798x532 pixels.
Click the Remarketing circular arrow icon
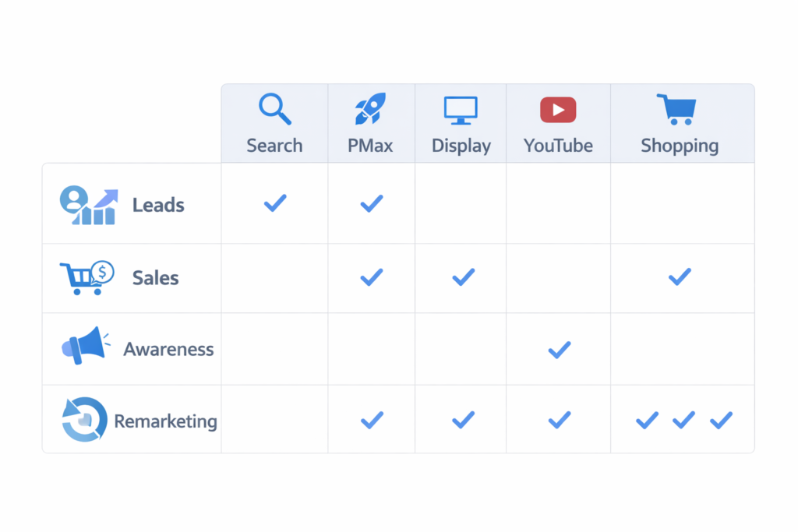(x=84, y=420)
